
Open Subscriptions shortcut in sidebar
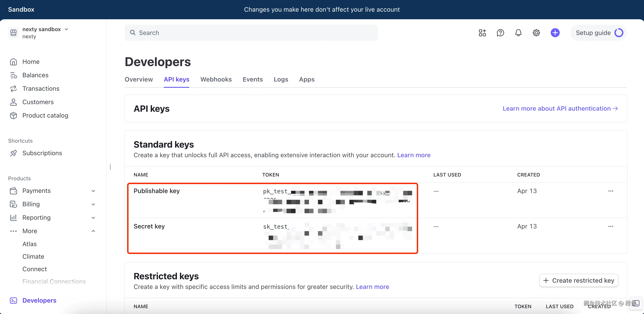42,153
